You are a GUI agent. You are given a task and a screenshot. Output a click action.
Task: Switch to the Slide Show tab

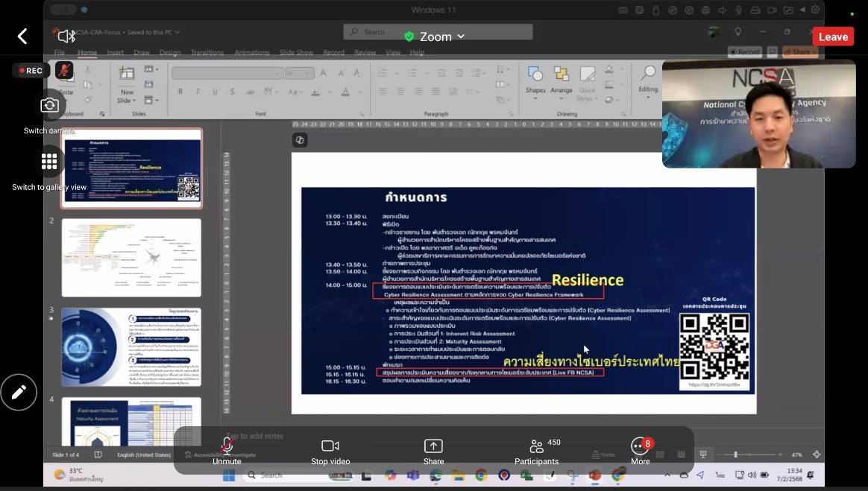296,53
